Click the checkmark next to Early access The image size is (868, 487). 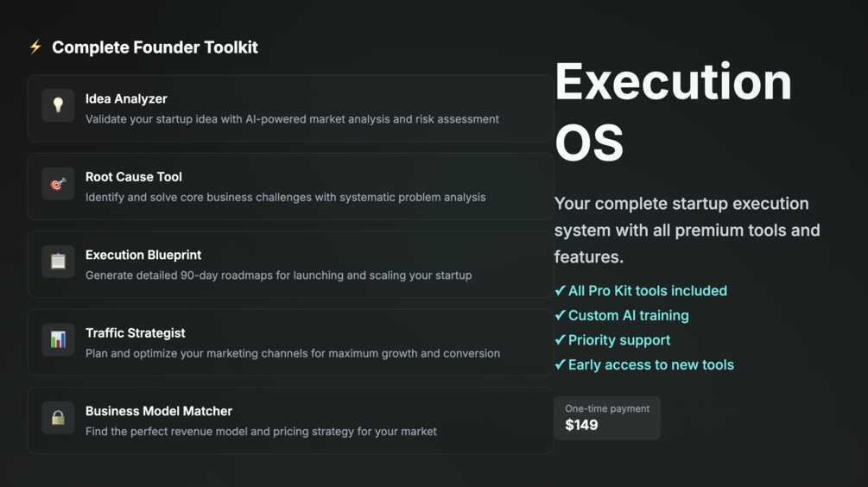(x=560, y=365)
